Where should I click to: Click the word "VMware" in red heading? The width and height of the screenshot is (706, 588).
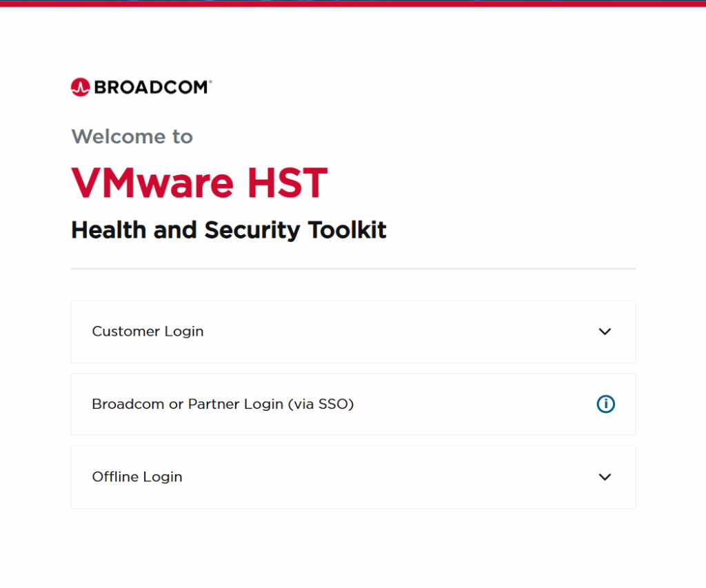[x=152, y=183]
